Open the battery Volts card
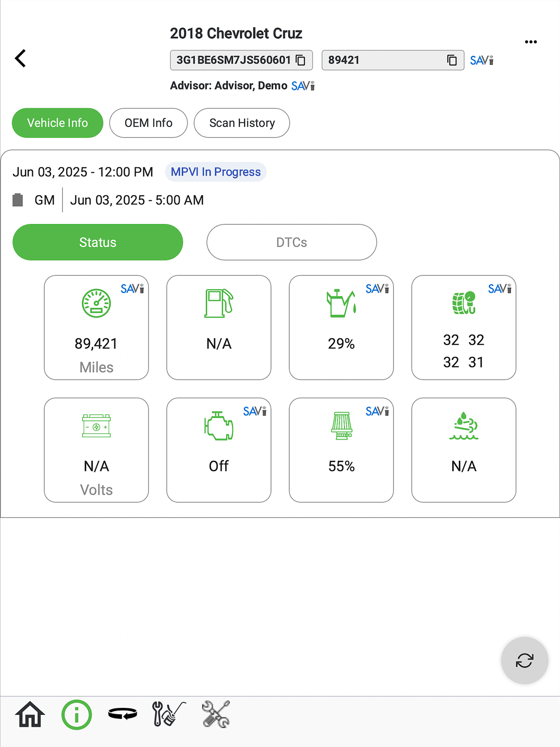The image size is (560, 747). [x=96, y=450]
